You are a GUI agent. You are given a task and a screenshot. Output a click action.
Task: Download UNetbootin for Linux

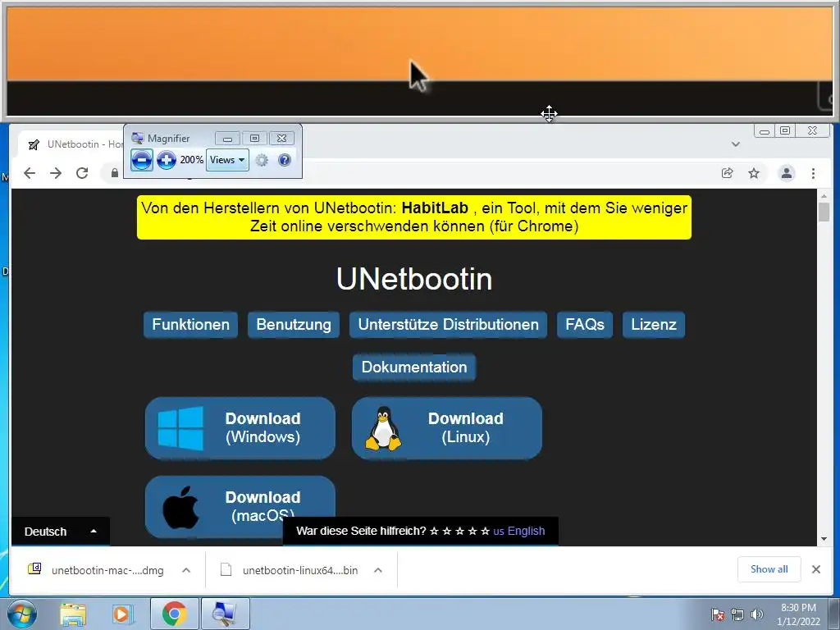[x=447, y=428]
